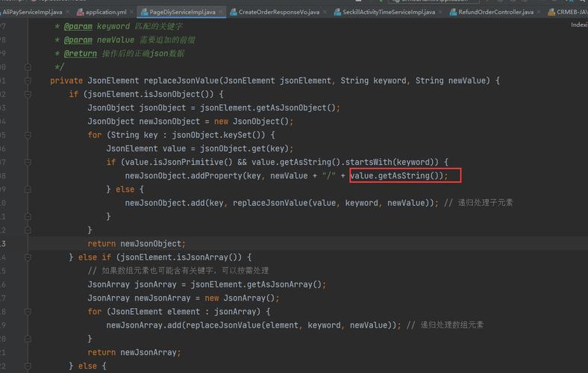The width and height of the screenshot is (588, 373).
Task: Click the '@param' tag before 'keyword'
Action: pos(78,27)
